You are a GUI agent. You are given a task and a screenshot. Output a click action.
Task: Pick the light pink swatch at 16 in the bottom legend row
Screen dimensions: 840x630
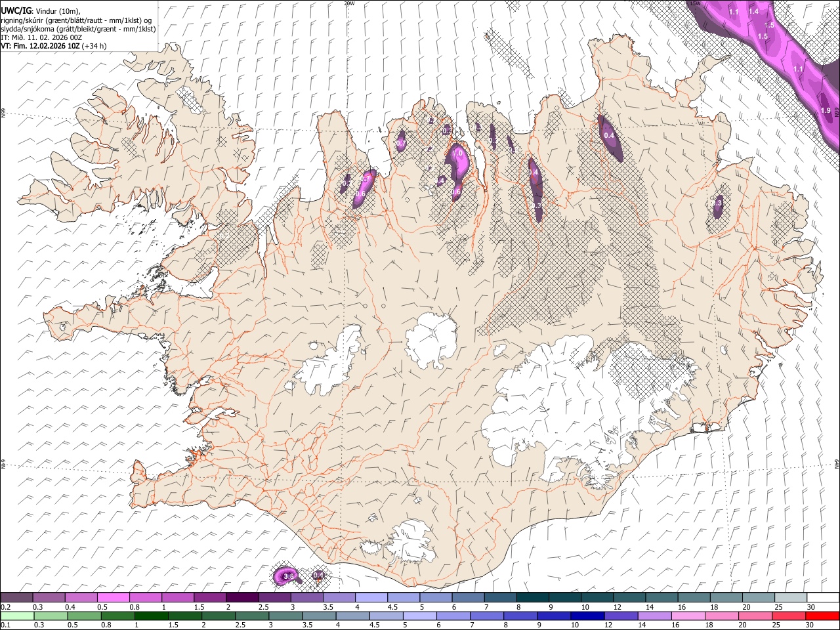click(x=688, y=616)
